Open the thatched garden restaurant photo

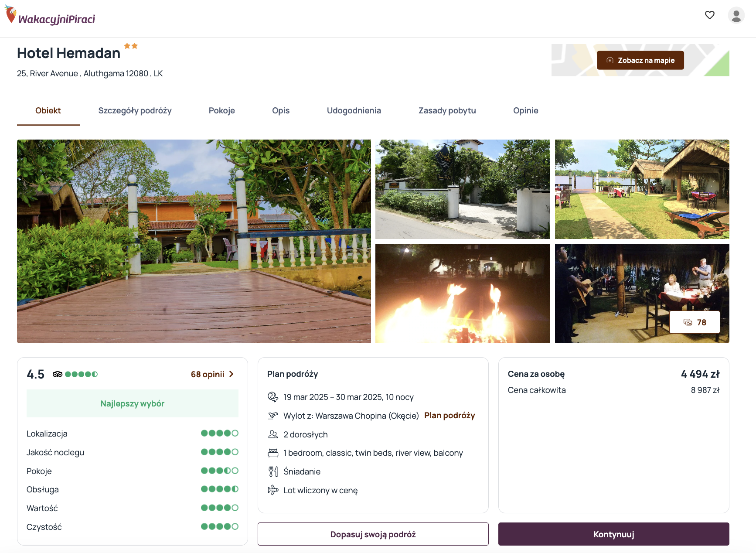(642, 189)
